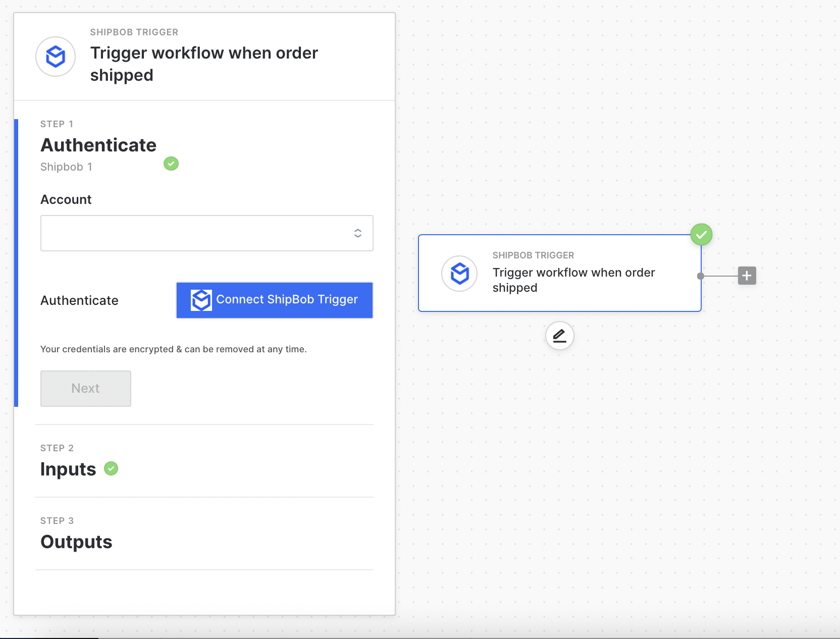Click the up-down chevron in Account selector

pos(358,233)
